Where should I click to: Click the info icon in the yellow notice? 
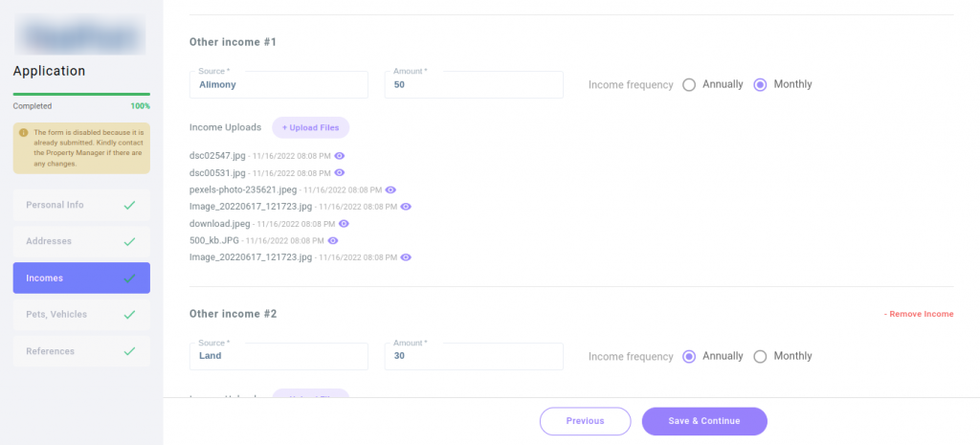pos(23,133)
